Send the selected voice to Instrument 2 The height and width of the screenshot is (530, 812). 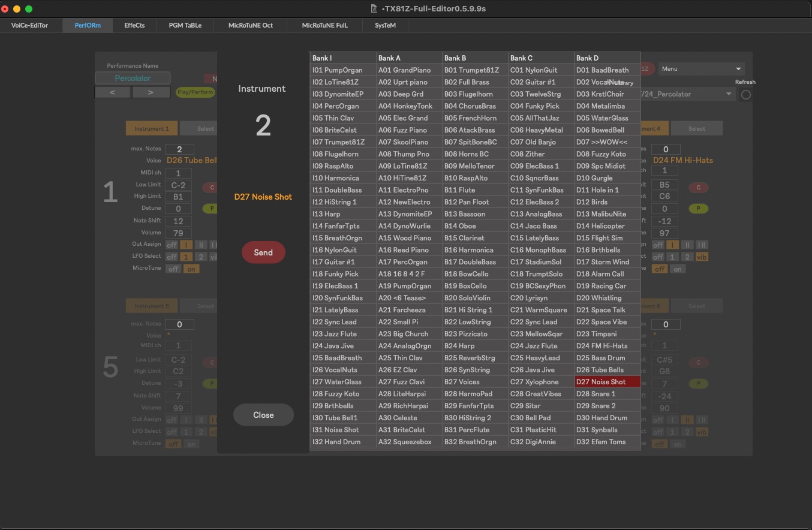click(x=263, y=252)
